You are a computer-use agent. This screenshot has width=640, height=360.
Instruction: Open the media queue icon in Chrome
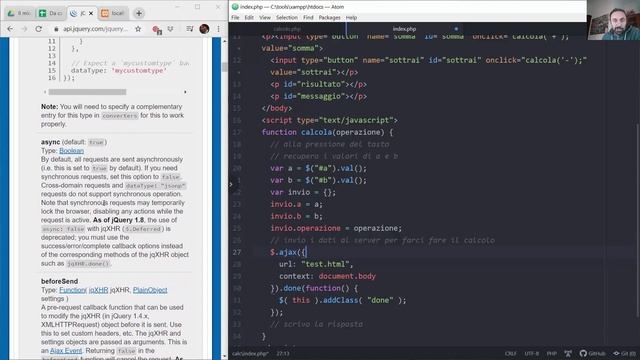[x=190, y=29]
